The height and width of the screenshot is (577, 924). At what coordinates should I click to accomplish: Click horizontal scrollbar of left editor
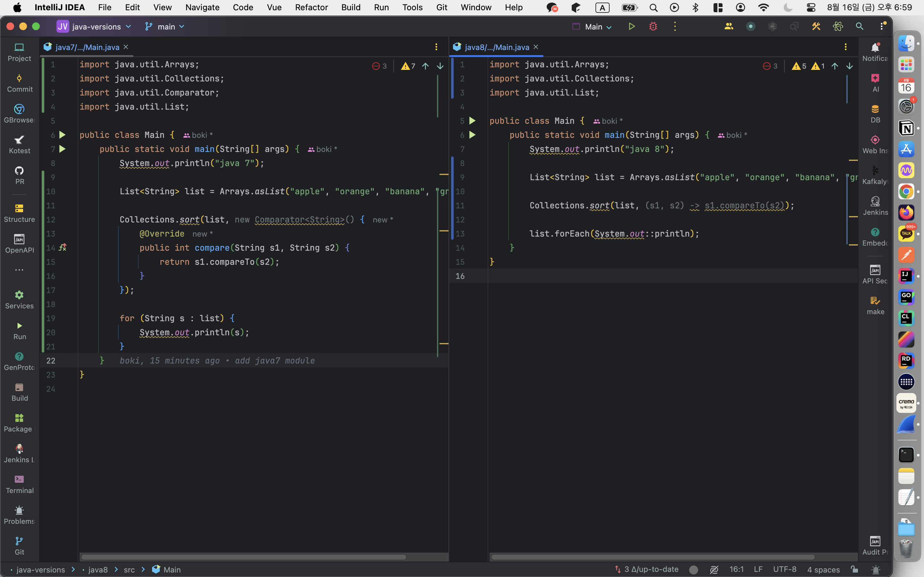pyautogui.click(x=243, y=557)
